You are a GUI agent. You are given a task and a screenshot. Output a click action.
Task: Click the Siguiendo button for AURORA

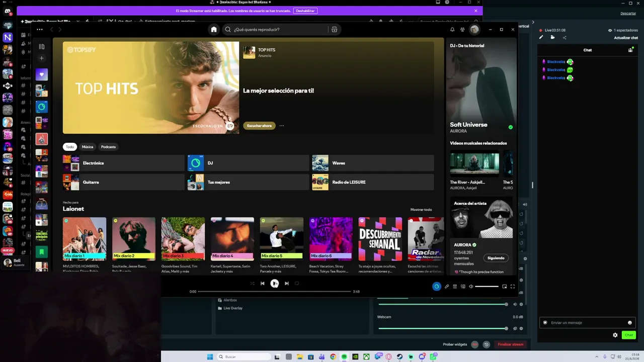point(496,258)
